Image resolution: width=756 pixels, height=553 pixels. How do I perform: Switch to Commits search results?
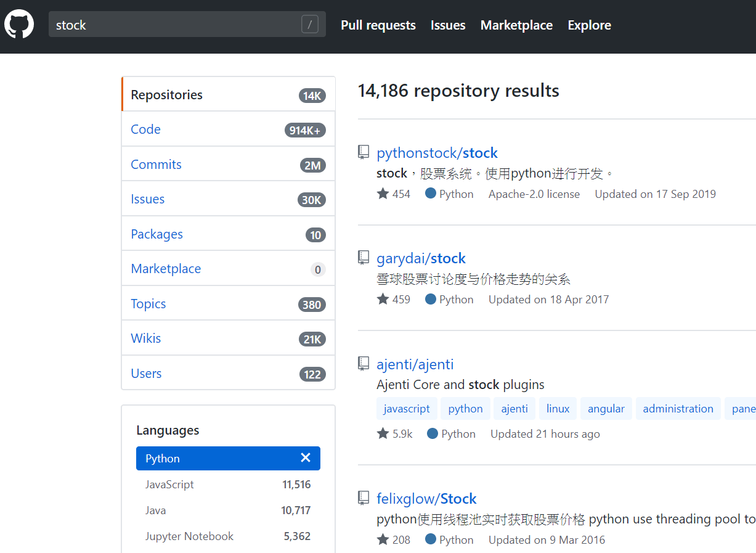(x=229, y=164)
